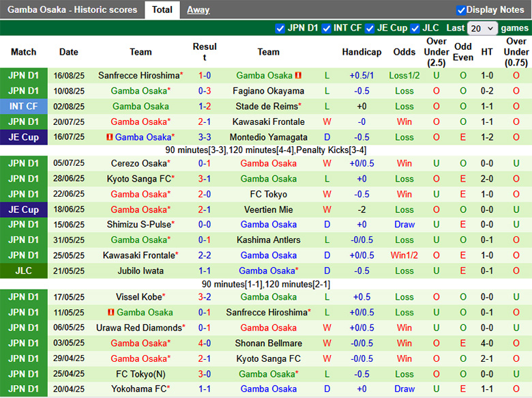Open Stade de Reims team link
Screen dimensions: 532x398
(x=268, y=106)
